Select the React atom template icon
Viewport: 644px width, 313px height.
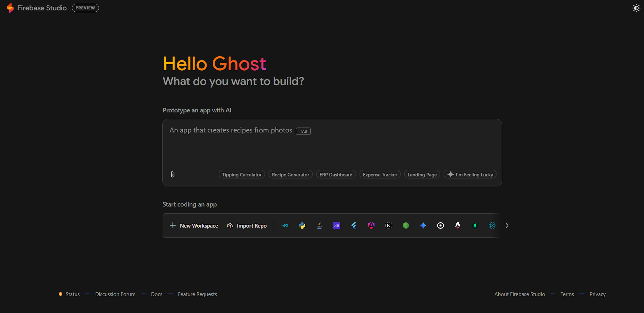[x=492, y=225]
